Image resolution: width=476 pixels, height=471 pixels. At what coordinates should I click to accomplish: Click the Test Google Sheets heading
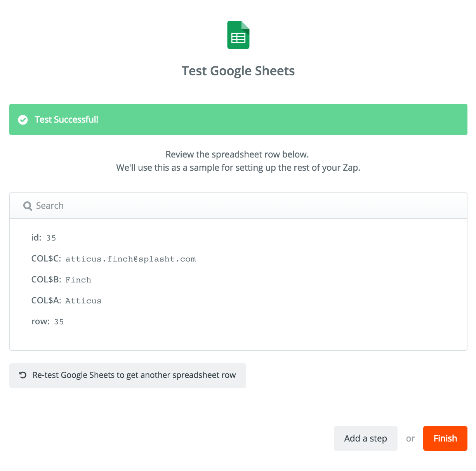point(238,71)
